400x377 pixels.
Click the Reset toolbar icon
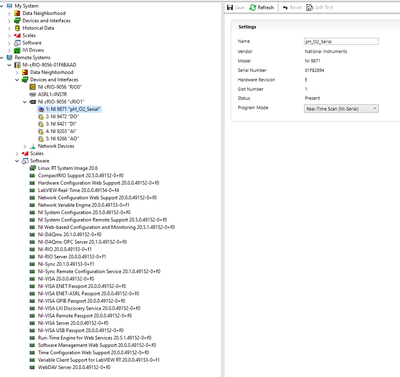[285, 7]
